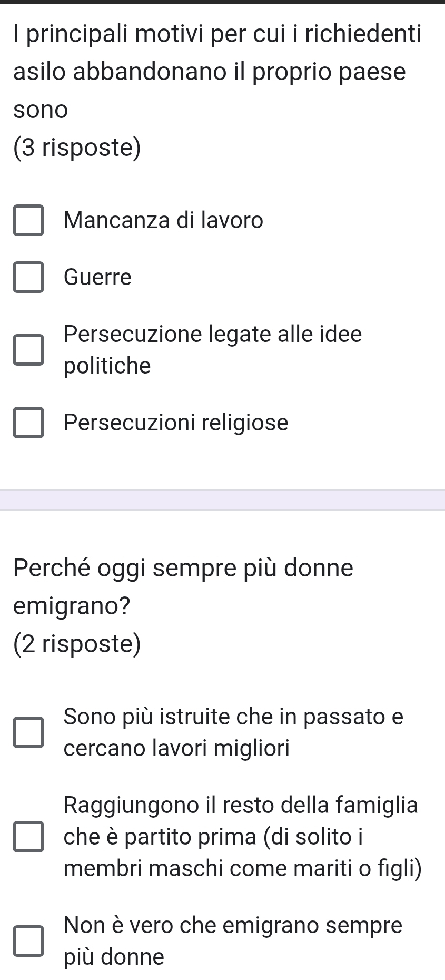Tick the Guerre checkbox
Viewport: 445px width, 980px height.
point(28,278)
